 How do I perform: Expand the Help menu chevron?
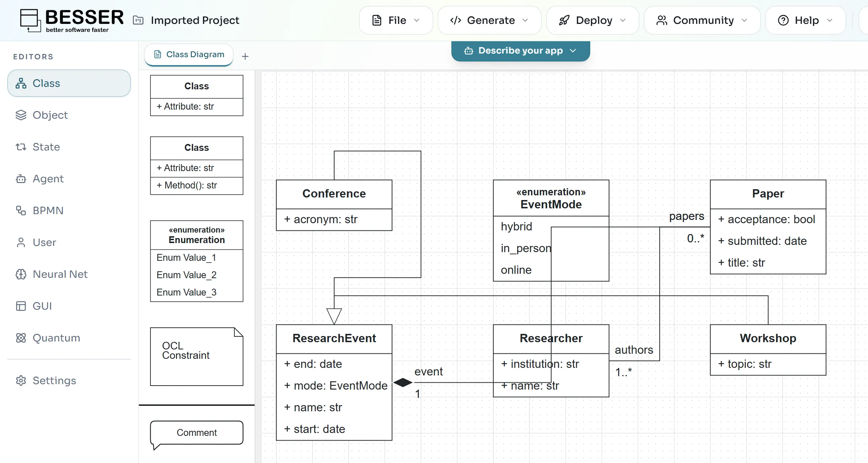pos(830,20)
